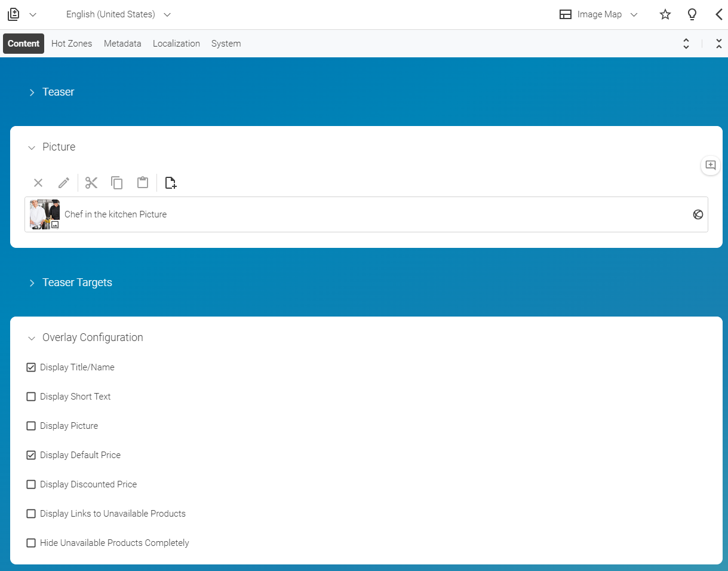Check Hide Unavailable Products Completely
728x571 pixels.
pos(30,542)
